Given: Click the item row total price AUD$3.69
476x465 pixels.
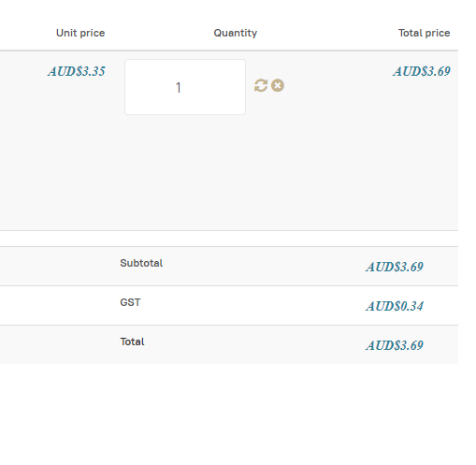Looking at the screenshot, I should pyautogui.click(x=422, y=71).
